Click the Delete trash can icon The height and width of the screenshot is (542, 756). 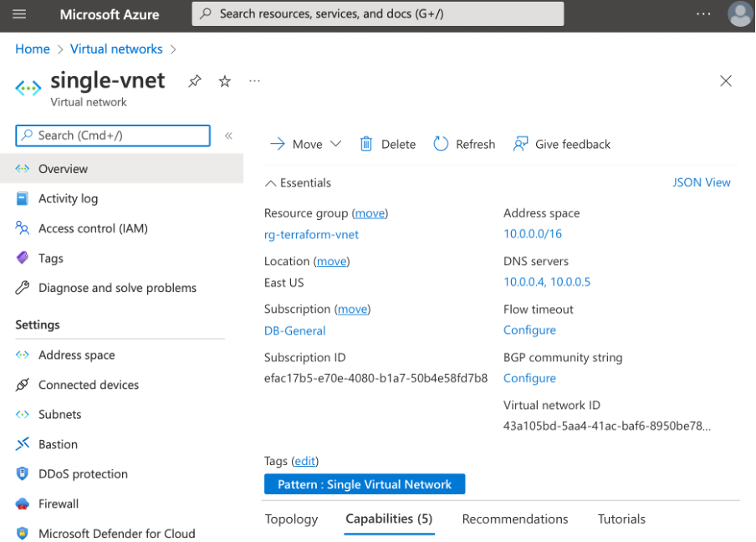[x=366, y=144]
